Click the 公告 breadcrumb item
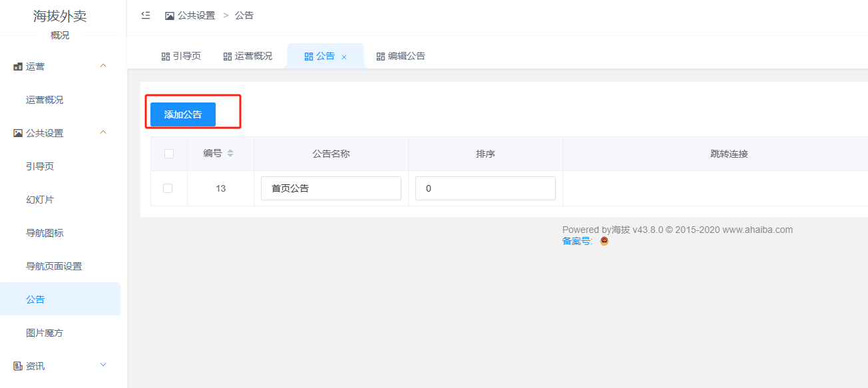Screen dimensions: 868x388 coord(244,15)
